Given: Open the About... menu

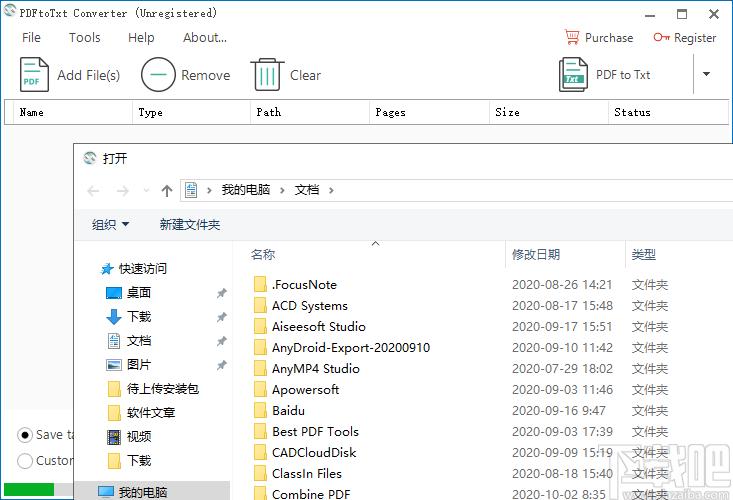Looking at the screenshot, I should click(x=205, y=37).
